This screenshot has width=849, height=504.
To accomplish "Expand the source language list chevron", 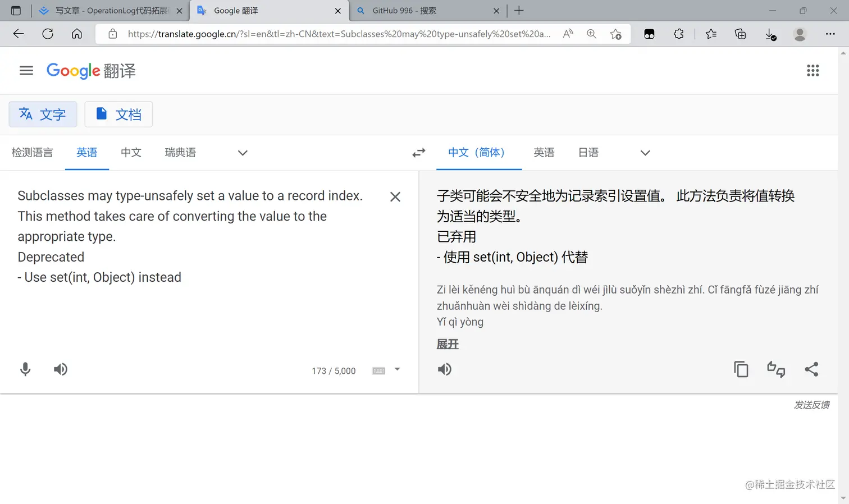I will (x=243, y=153).
